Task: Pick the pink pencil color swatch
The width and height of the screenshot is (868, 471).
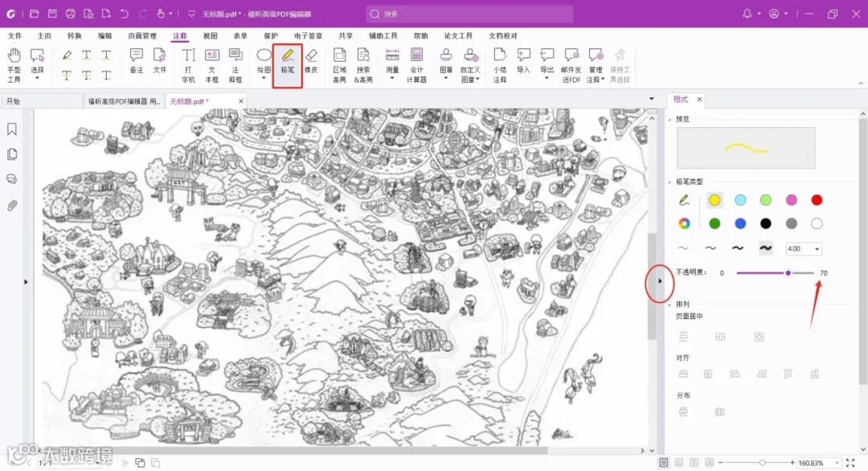Action: [x=792, y=200]
